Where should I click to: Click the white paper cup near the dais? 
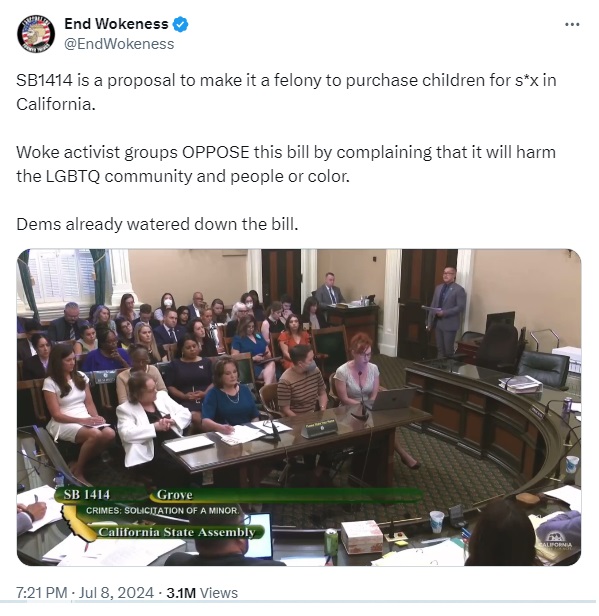point(436,521)
